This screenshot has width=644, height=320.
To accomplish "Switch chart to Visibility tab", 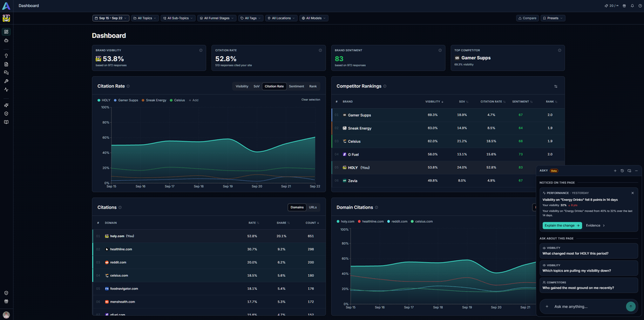I will 242,86.
